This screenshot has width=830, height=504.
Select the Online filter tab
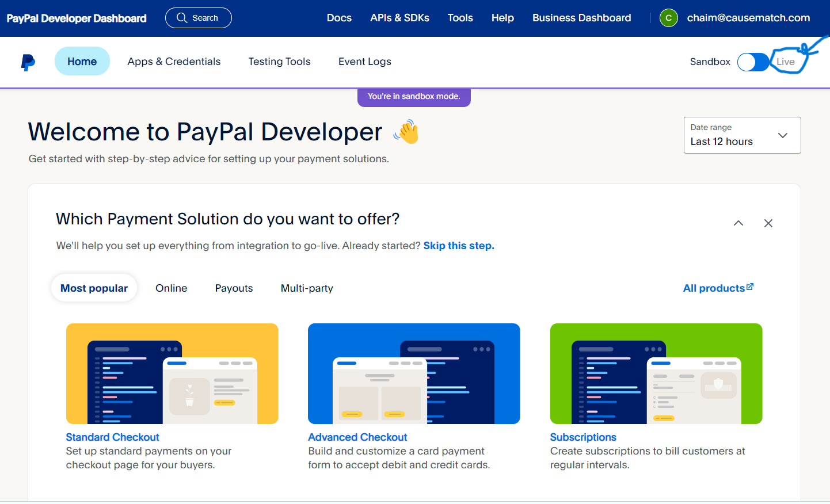pos(172,288)
